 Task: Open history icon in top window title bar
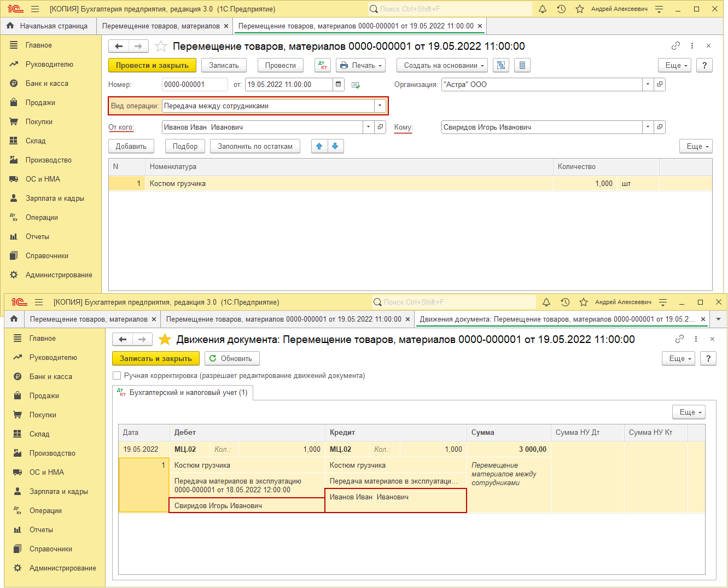[561, 9]
